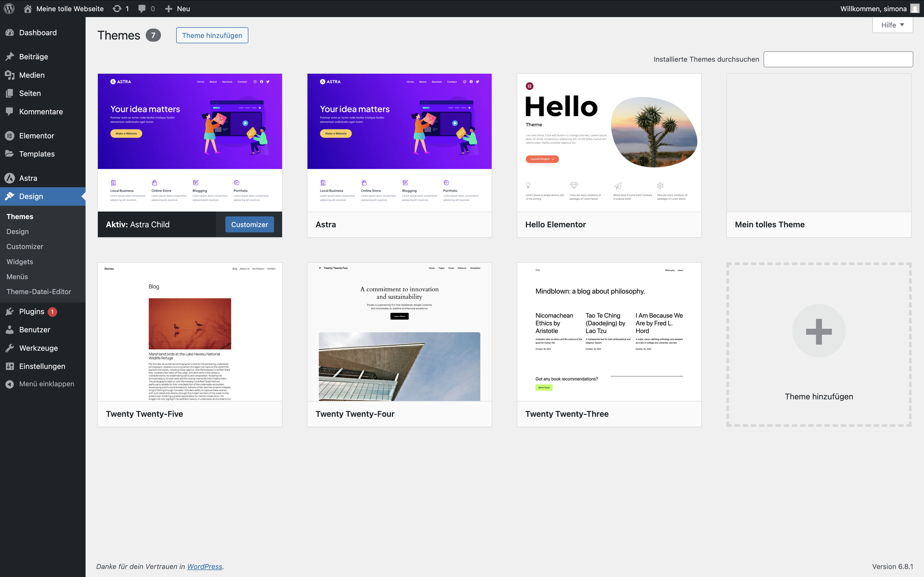Click the installed themes search field
Viewport: 924px width, 577px height.
pyautogui.click(x=838, y=59)
